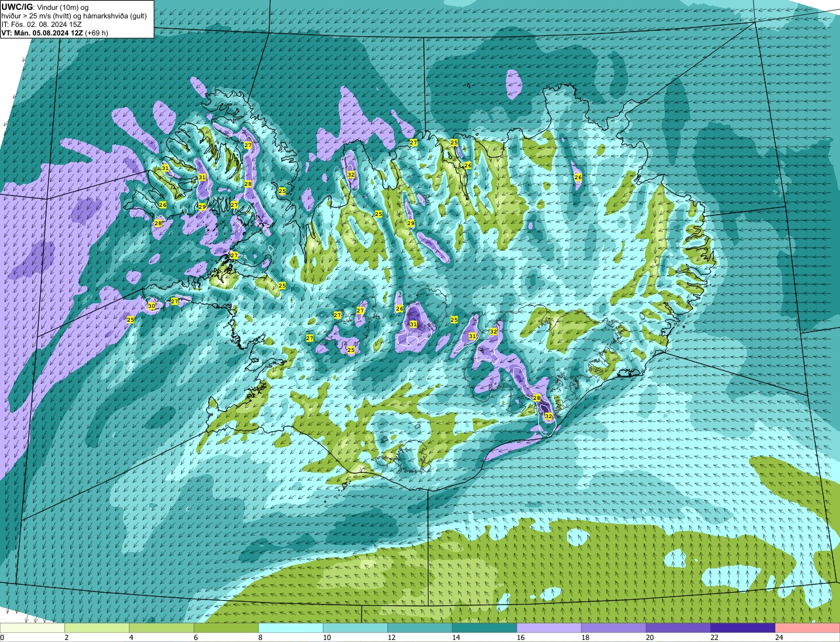
Task: Pick the light green 4–6 m/s legend swatch
Action: pyautogui.click(x=162, y=628)
